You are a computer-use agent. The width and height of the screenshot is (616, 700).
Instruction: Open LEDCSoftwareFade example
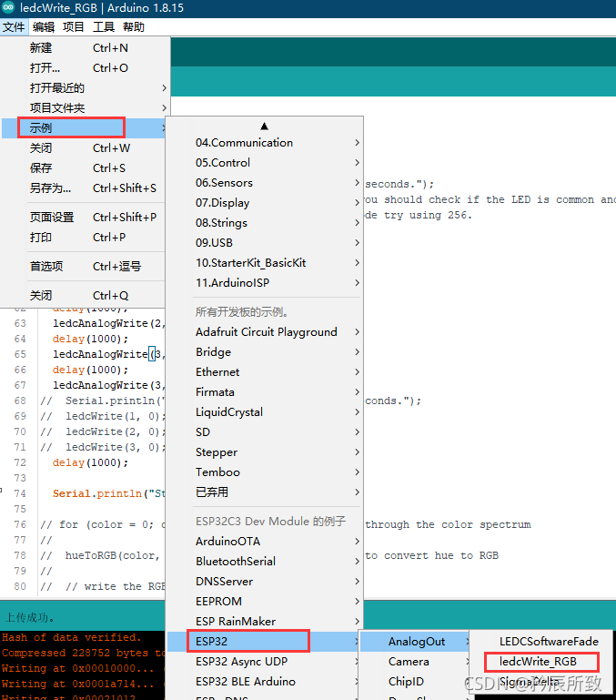(x=542, y=642)
